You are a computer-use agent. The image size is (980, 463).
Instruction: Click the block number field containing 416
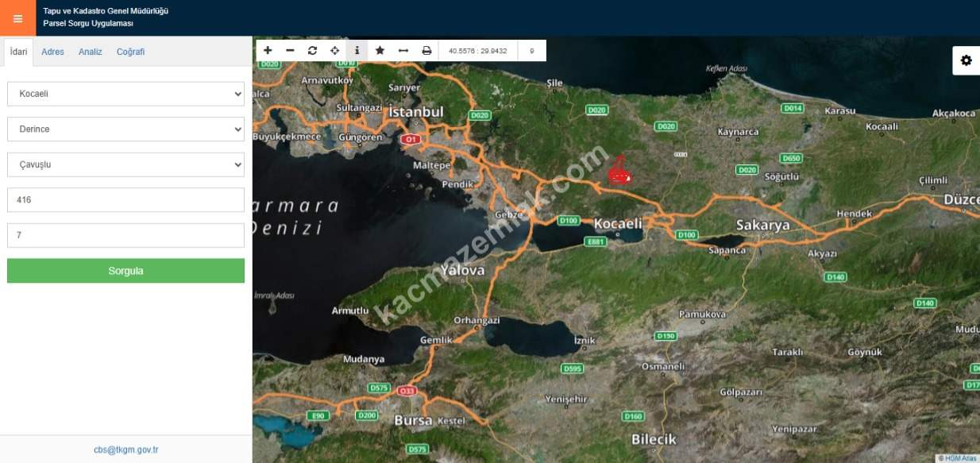tap(125, 200)
